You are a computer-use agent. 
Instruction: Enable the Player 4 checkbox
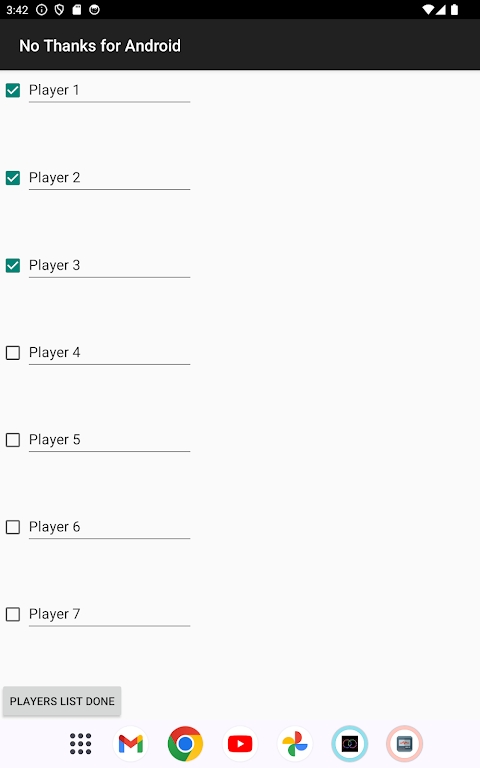[13, 353]
